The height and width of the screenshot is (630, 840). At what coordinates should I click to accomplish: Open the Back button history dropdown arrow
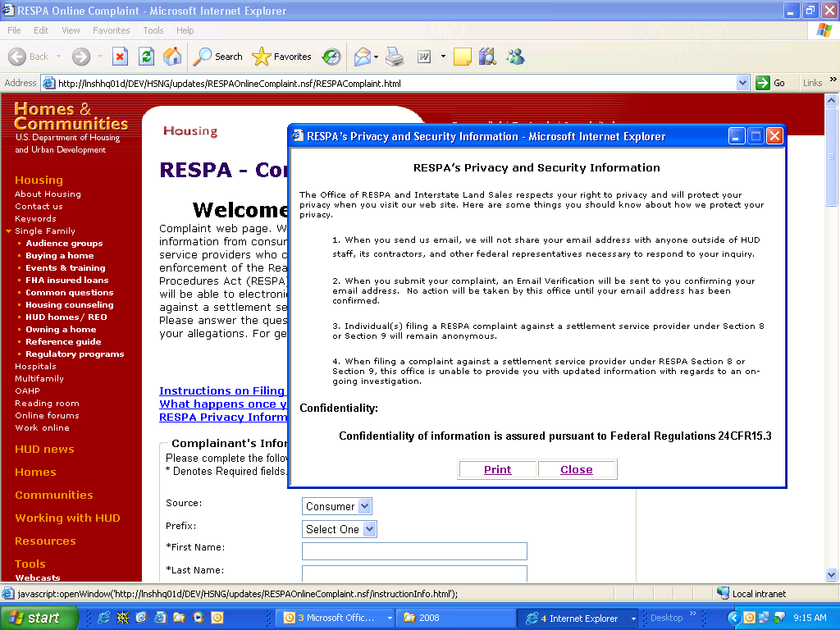pyautogui.click(x=58, y=57)
